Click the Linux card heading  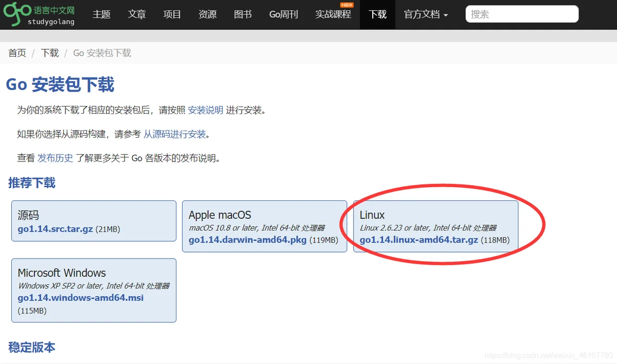(372, 215)
